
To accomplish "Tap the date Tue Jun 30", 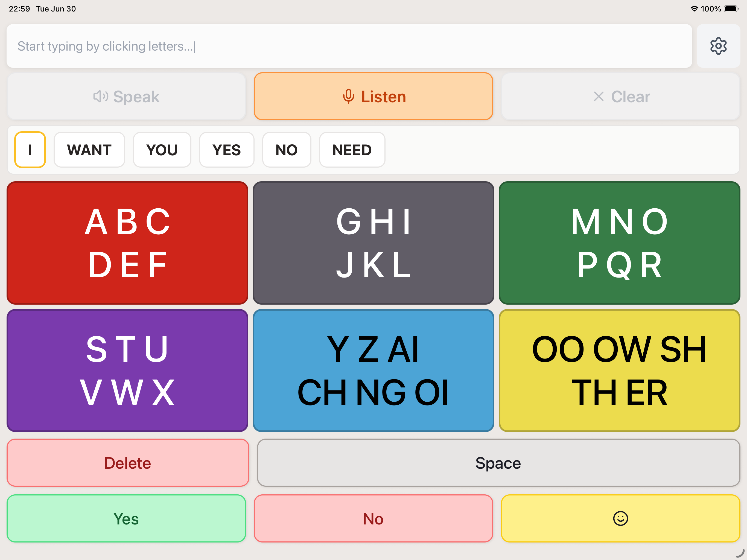I will click(56, 9).
